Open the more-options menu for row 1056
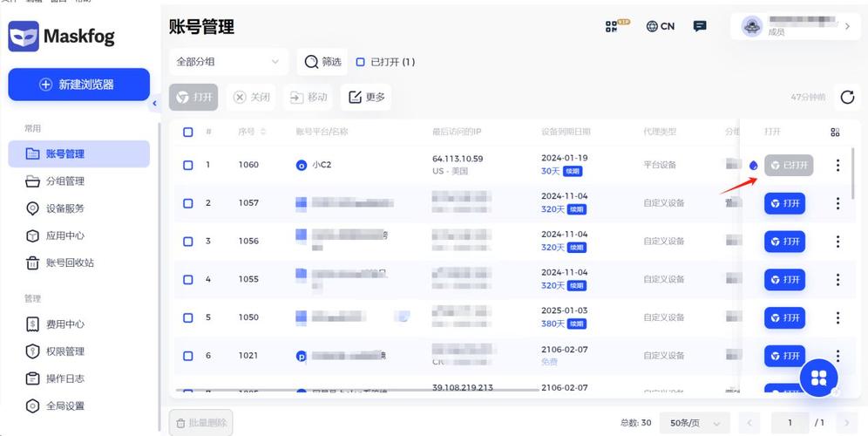The height and width of the screenshot is (436, 868). click(x=837, y=242)
